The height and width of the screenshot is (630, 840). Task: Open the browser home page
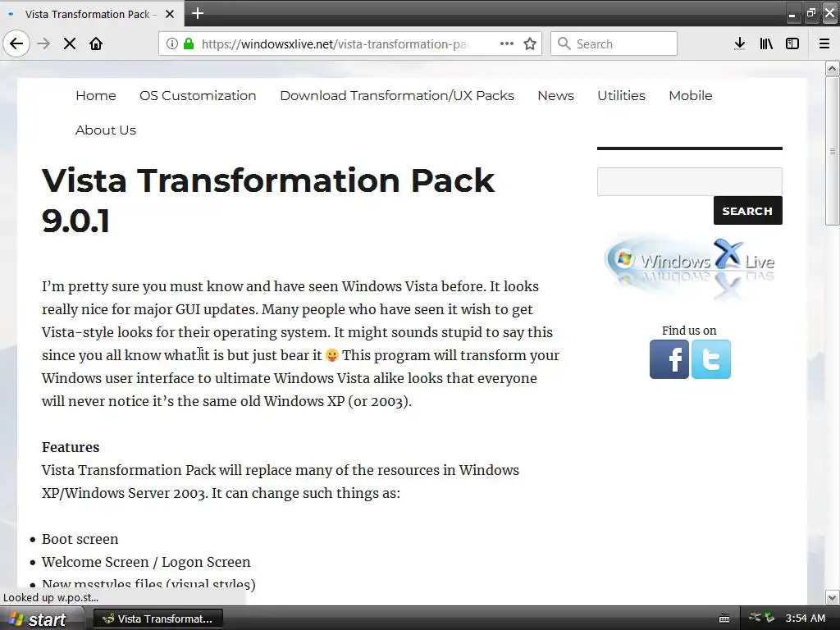coord(96,44)
